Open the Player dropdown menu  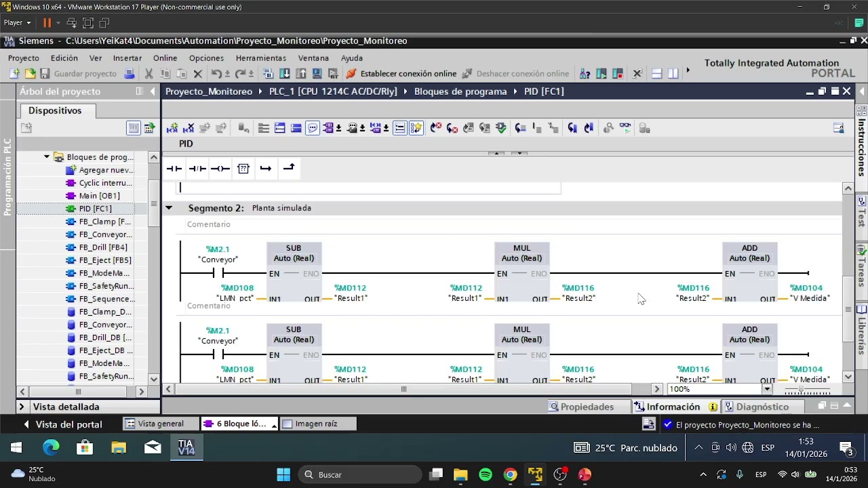tap(18, 22)
